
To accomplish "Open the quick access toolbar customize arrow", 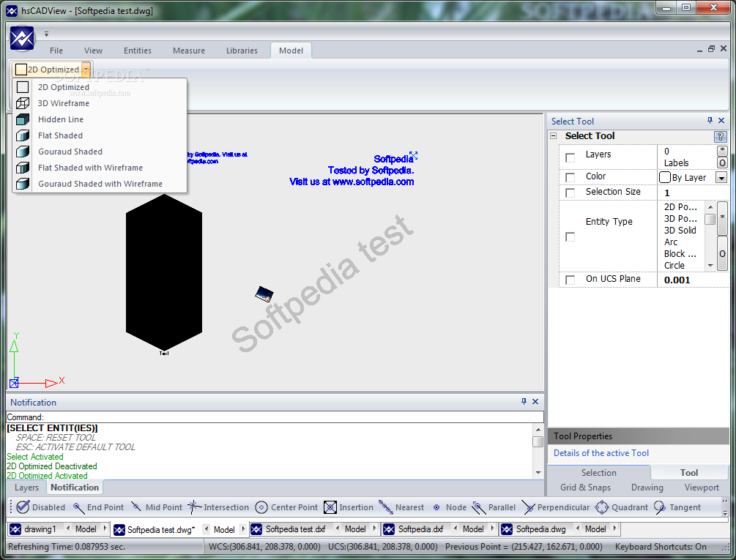I will point(46,34).
